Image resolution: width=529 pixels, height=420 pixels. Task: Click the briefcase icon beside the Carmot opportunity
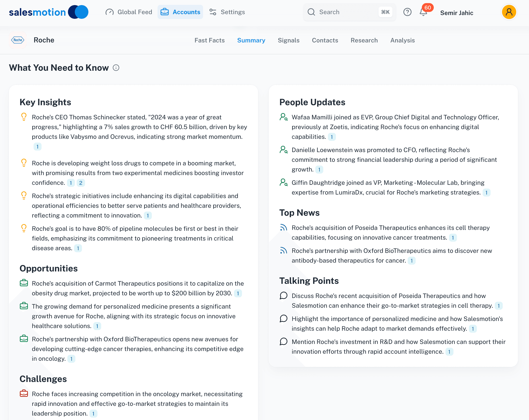(x=24, y=283)
